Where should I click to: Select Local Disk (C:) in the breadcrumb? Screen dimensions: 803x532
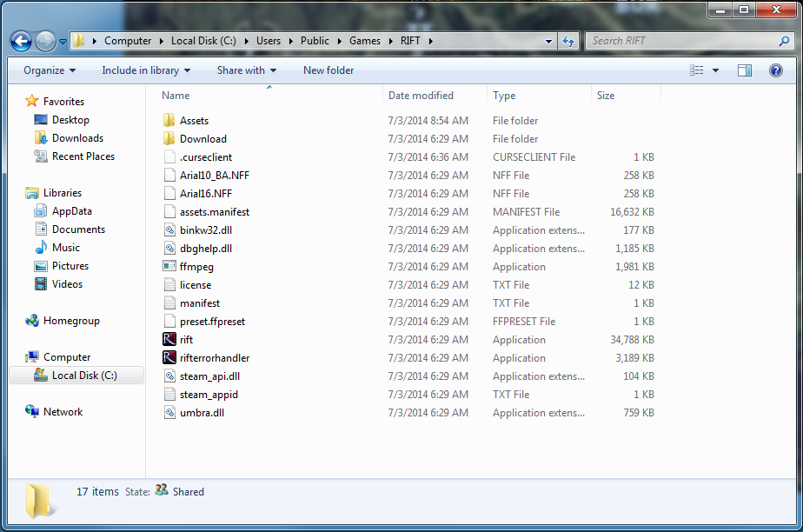tap(203, 41)
